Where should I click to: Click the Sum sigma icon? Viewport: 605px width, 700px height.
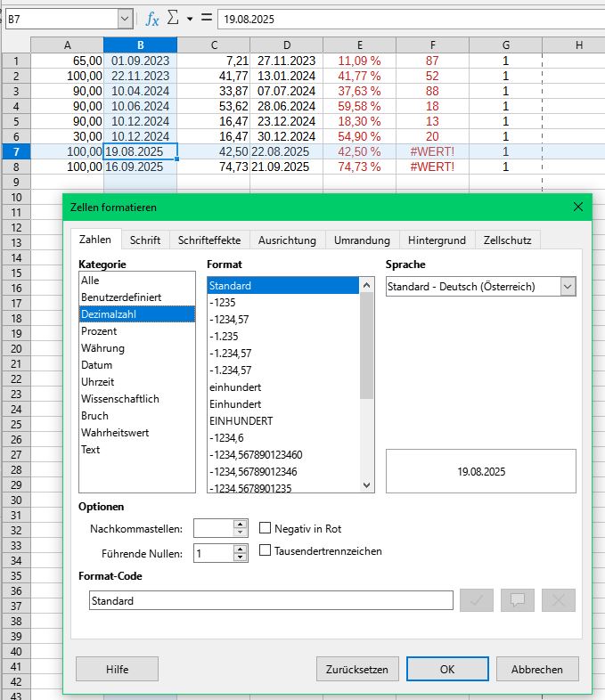click(173, 18)
